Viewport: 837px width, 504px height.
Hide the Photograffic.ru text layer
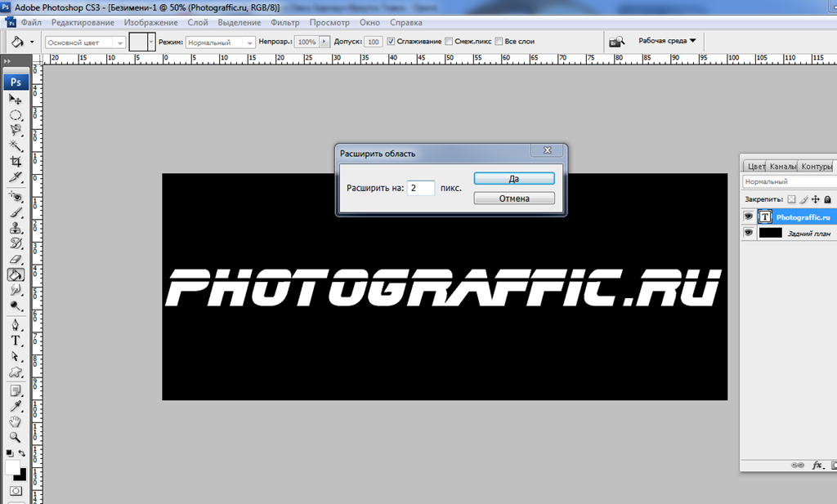click(749, 216)
